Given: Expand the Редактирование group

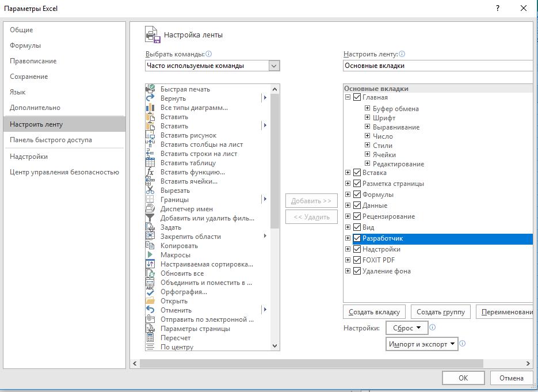Looking at the screenshot, I should point(367,163).
